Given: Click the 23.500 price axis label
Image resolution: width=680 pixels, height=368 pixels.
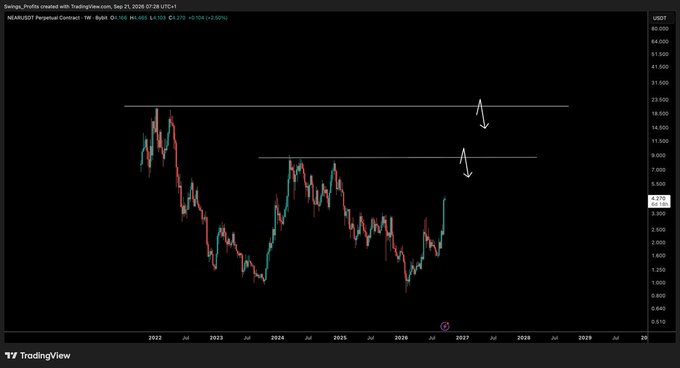Looking at the screenshot, I should [660, 100].
